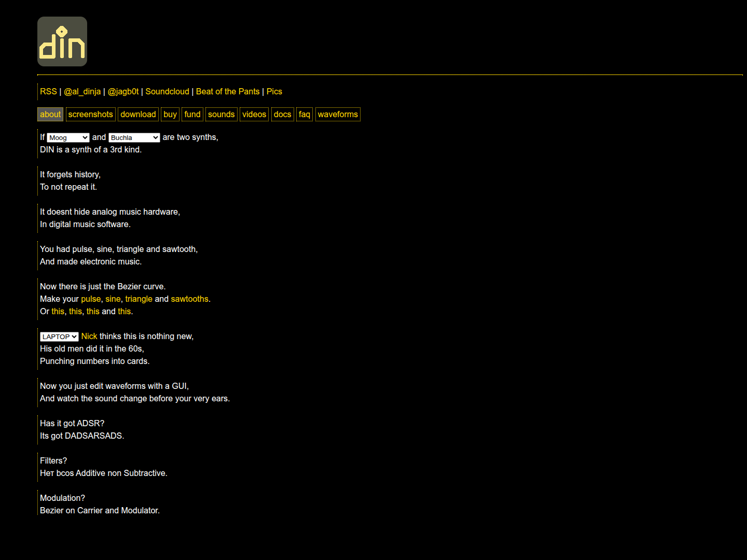747x560 pixels.
Task: Click the DIN logo icon
Action: [x=62, y=41]
